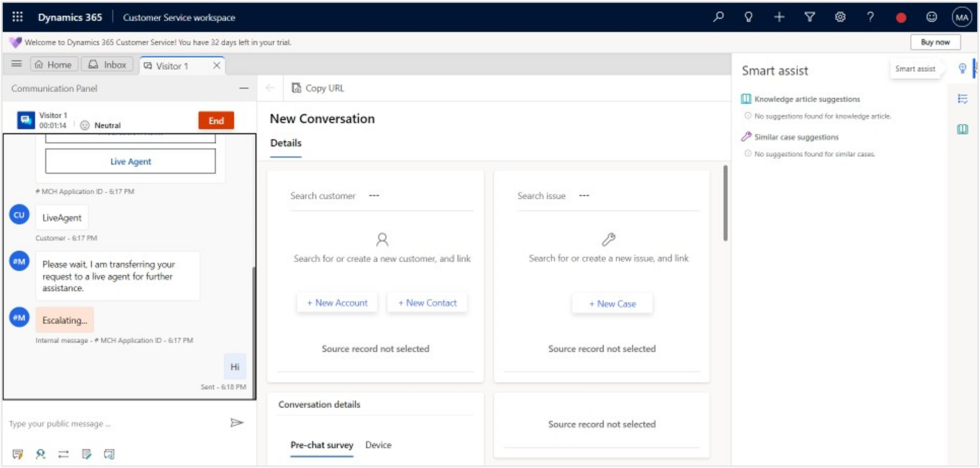Click the Copy URL button
The height and width of the screenshot is (468, 980).
[x=318, y=88]
